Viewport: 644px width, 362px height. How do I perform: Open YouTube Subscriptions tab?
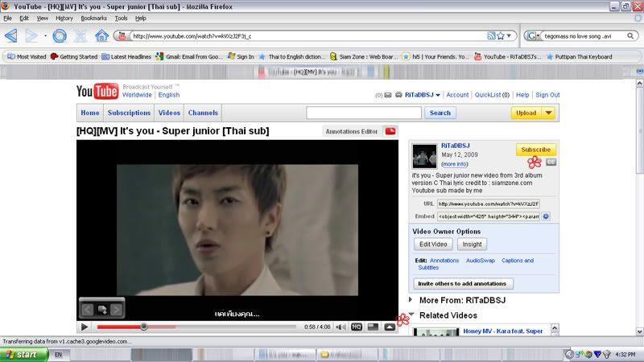tap(129, 113)
